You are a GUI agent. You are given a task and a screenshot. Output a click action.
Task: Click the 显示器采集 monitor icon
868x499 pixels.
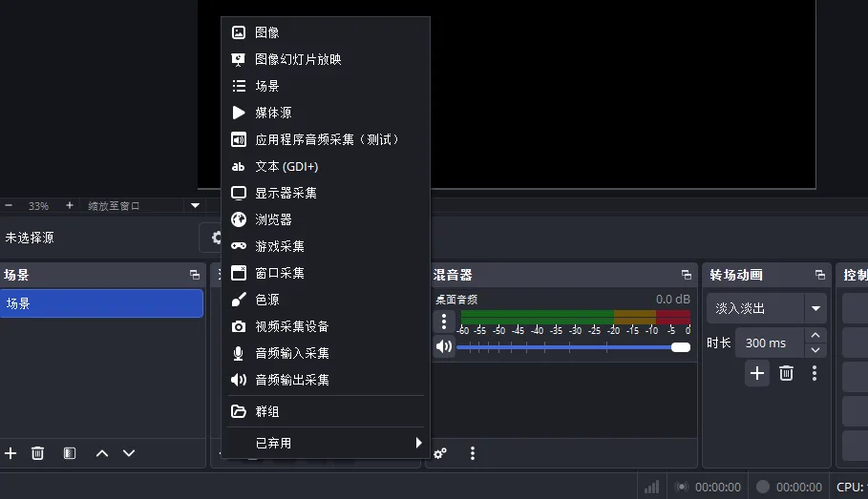pos(239,193)
